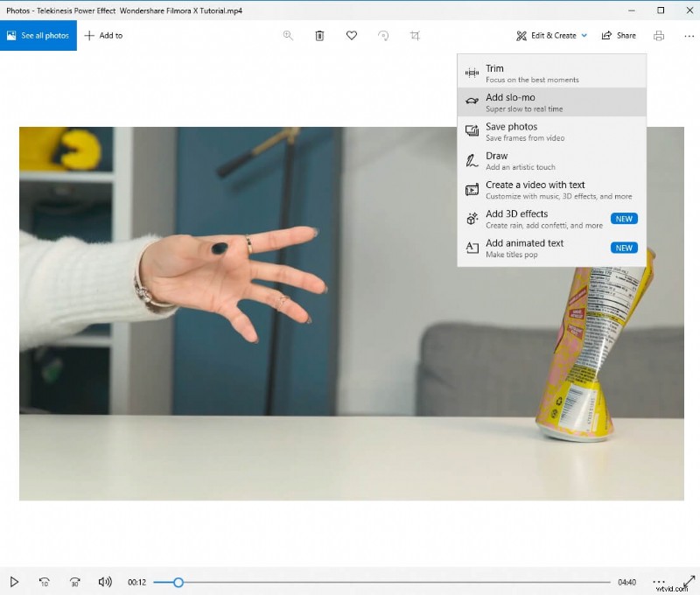The height and width of the screenshot is (595, 700).
Task: Open the Crop tool
Action: click(x=415, y=36)
